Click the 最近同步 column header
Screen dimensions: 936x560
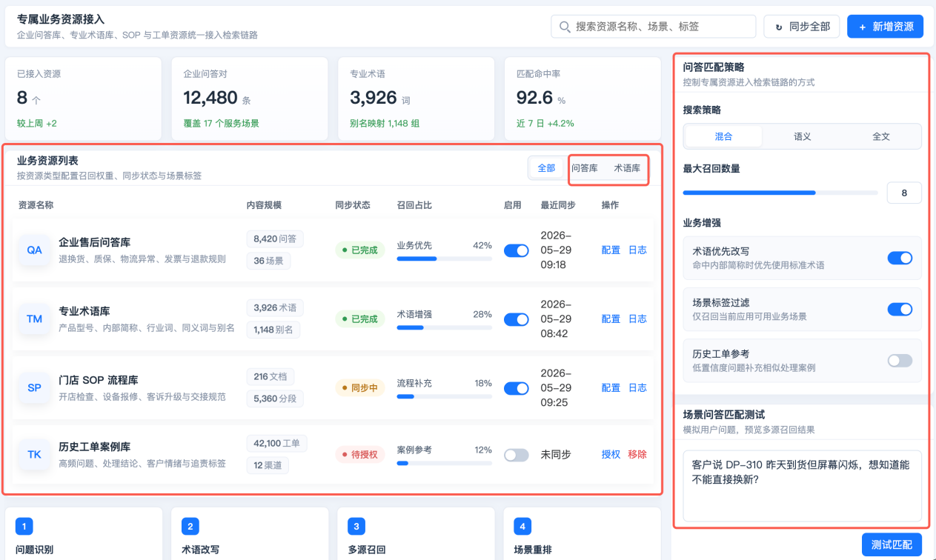click(x=558, y=205)
